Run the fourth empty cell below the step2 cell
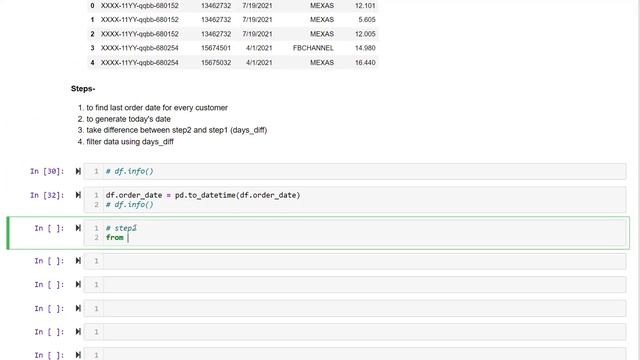Screen dimensions: 640x360 (x=78, y=332)
